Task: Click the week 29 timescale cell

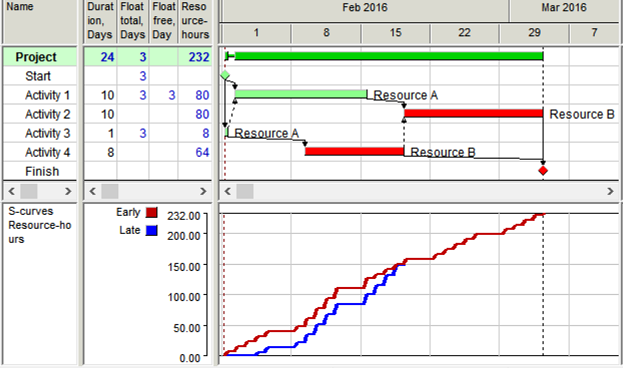Action: [534, 32]
